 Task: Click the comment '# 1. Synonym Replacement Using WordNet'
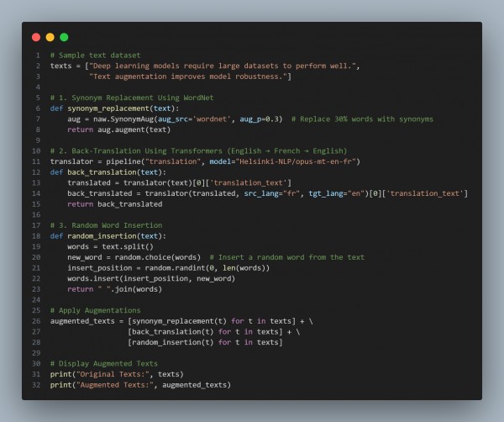pyautogui.click(x=132, y=98)
